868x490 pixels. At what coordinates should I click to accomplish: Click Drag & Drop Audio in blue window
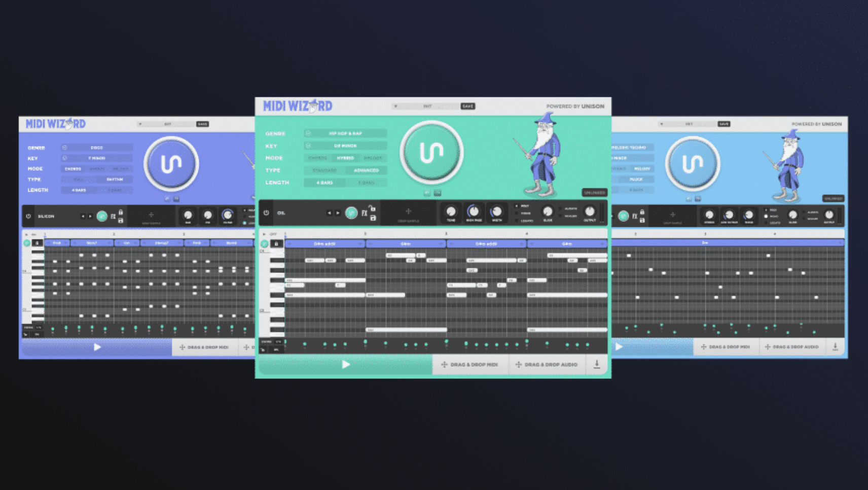coord(791,347)
